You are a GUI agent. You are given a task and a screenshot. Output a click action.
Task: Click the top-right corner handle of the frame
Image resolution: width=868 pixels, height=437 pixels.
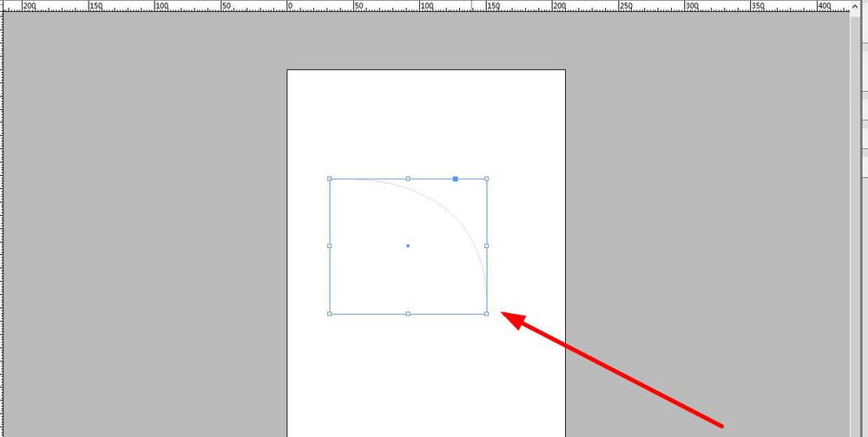point(487,179)
